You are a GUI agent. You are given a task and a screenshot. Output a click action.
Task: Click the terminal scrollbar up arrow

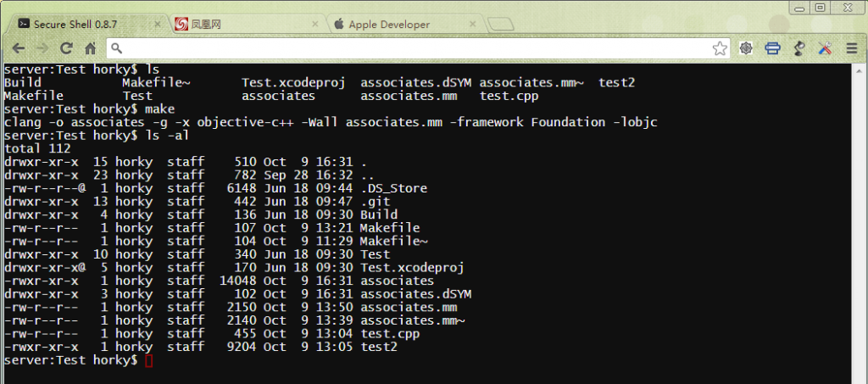860,70
